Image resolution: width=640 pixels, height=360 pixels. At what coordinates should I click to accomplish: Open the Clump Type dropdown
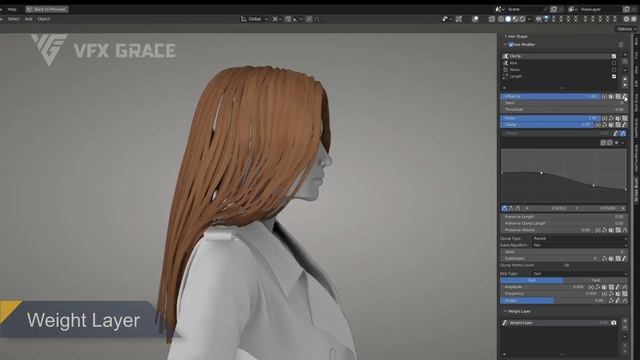[x=579, y=238]
